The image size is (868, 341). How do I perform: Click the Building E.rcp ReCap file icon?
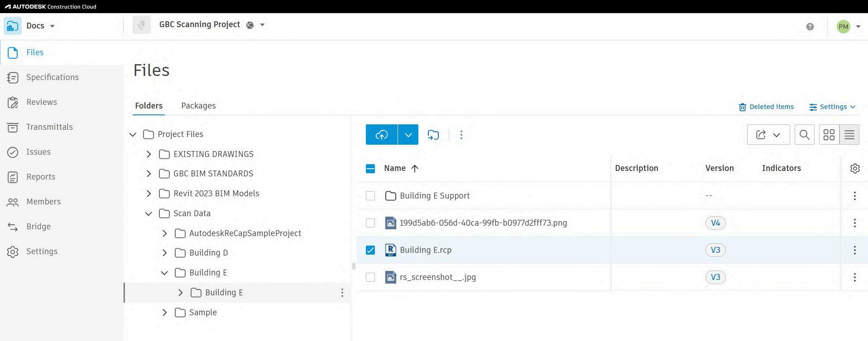click(x=390, y=250)
